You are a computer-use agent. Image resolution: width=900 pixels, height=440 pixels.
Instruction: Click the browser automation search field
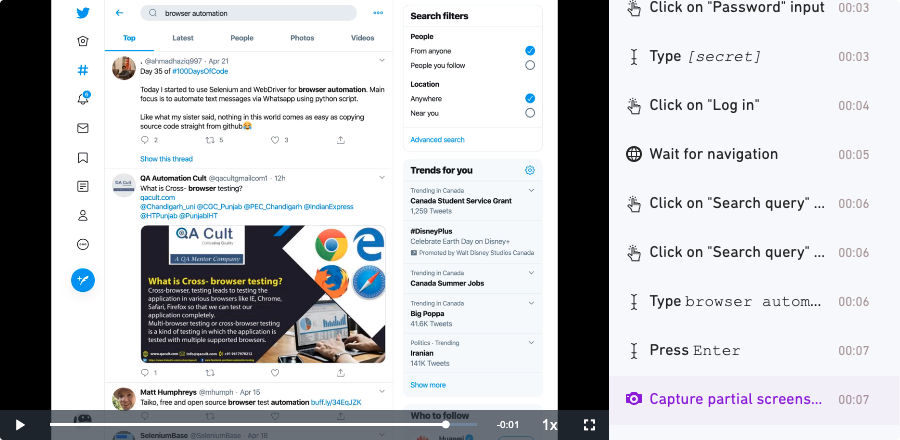[x=249, y=13]
